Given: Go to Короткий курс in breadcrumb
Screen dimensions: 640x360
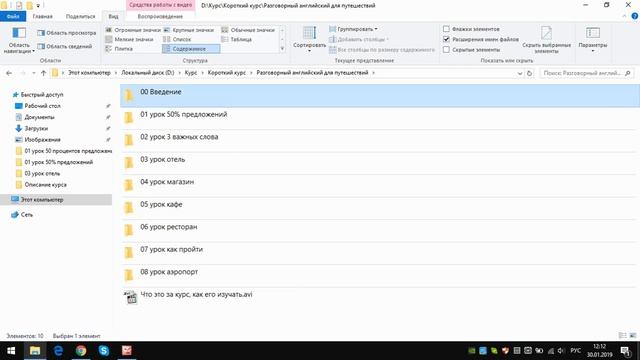Looking at the screenshot, I should 227,73.
